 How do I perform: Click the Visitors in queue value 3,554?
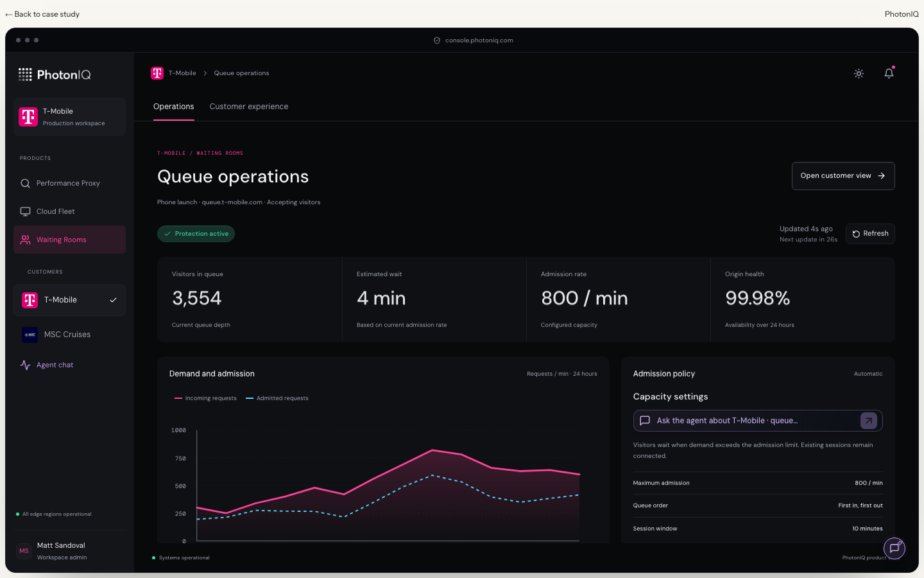click(196, 299)
